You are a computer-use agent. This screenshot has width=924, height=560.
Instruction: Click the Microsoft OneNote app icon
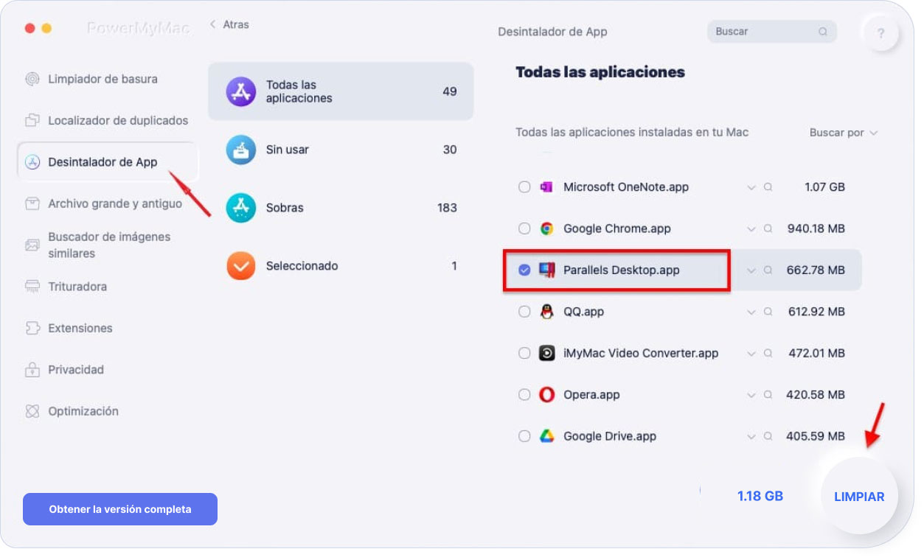[546, 187]
